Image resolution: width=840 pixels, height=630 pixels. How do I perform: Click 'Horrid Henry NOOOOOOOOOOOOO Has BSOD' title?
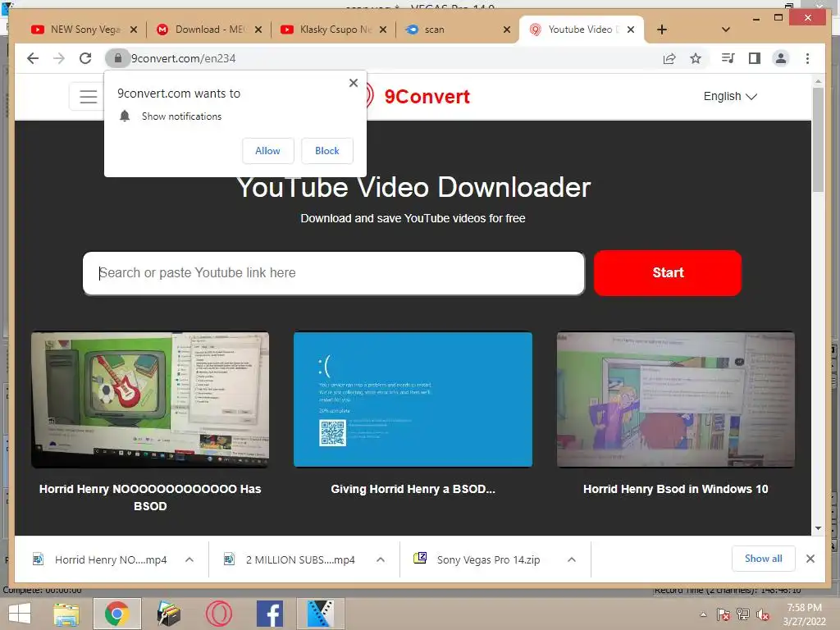(150, 497)
